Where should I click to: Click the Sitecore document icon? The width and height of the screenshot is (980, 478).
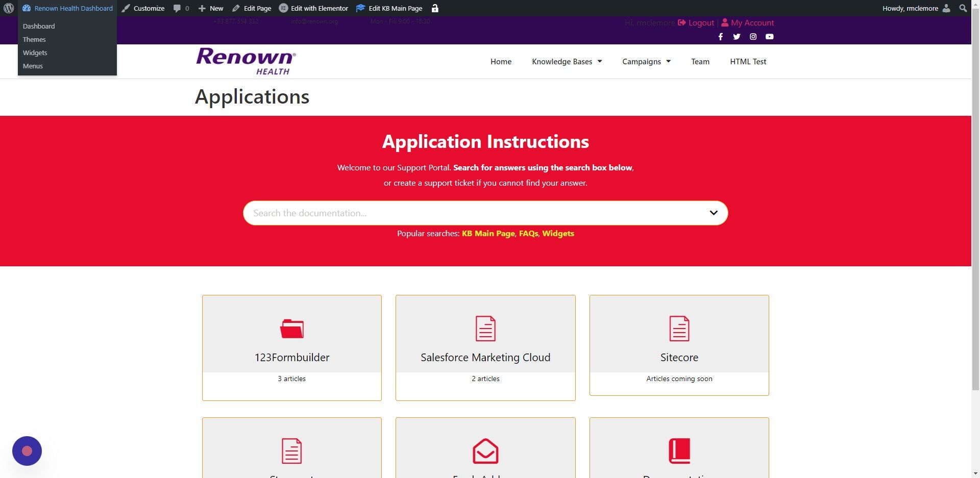tap(679, 329)
